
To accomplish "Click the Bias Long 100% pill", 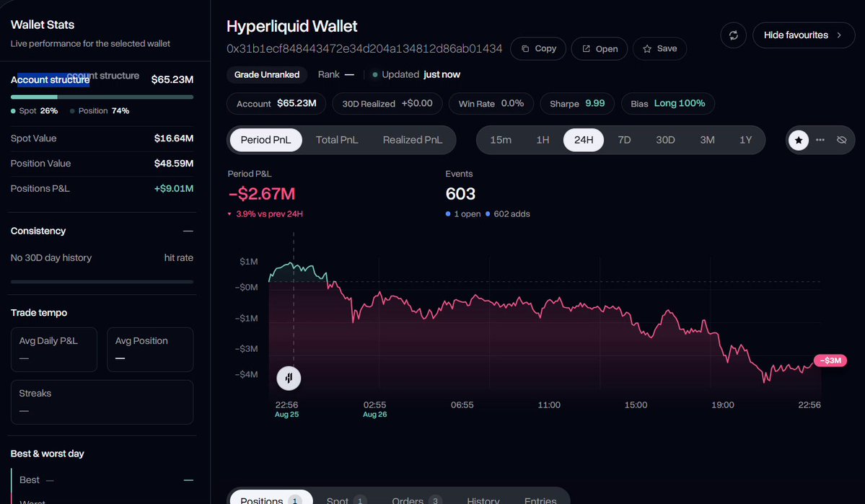I will click(668, 104).
